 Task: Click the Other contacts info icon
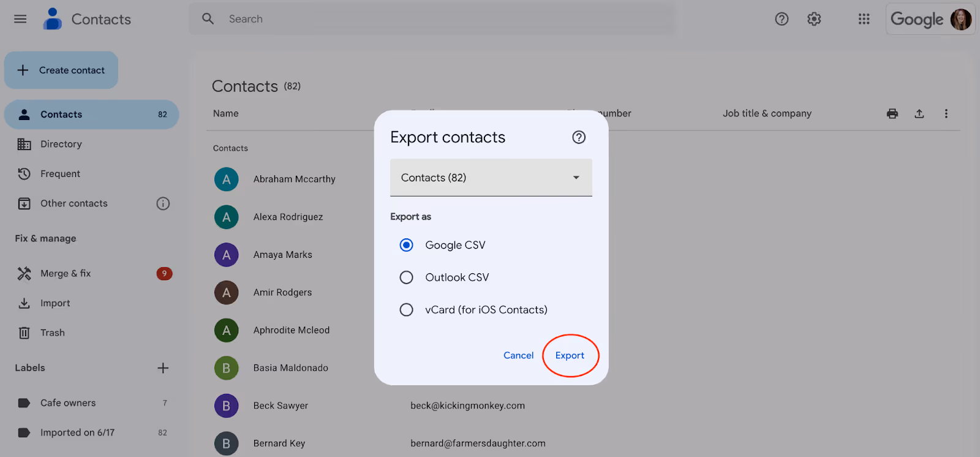[x=163, y=203]
